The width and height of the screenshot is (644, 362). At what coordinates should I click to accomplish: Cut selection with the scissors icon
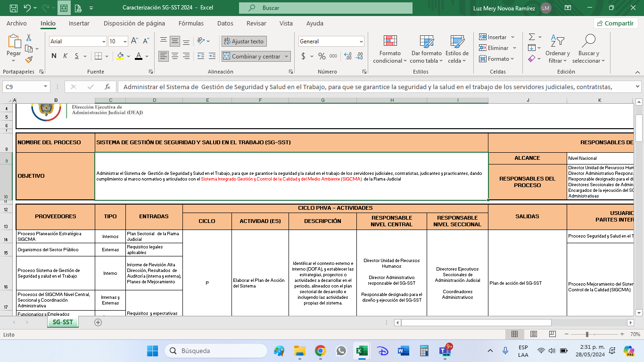tap(29, 38)
